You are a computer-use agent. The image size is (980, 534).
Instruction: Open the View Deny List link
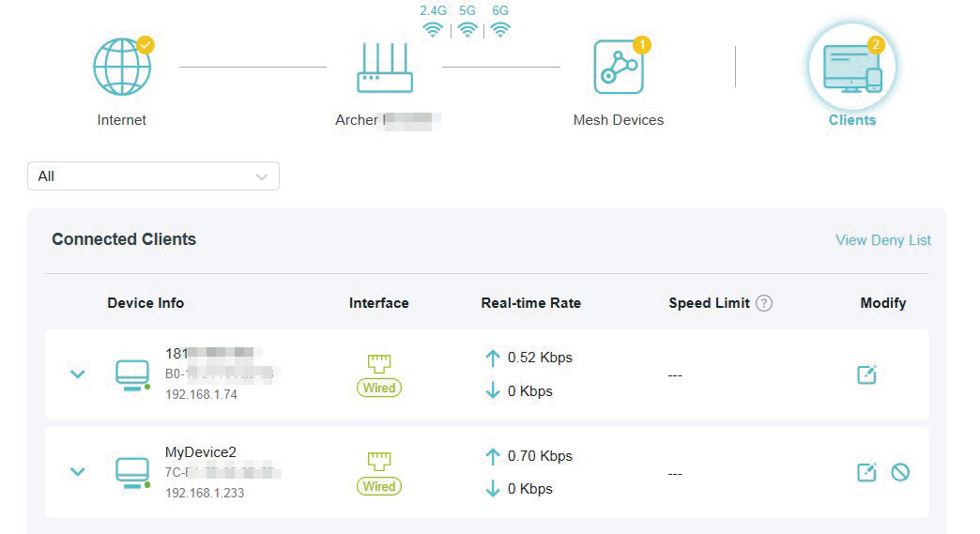[x=882, y=240]
